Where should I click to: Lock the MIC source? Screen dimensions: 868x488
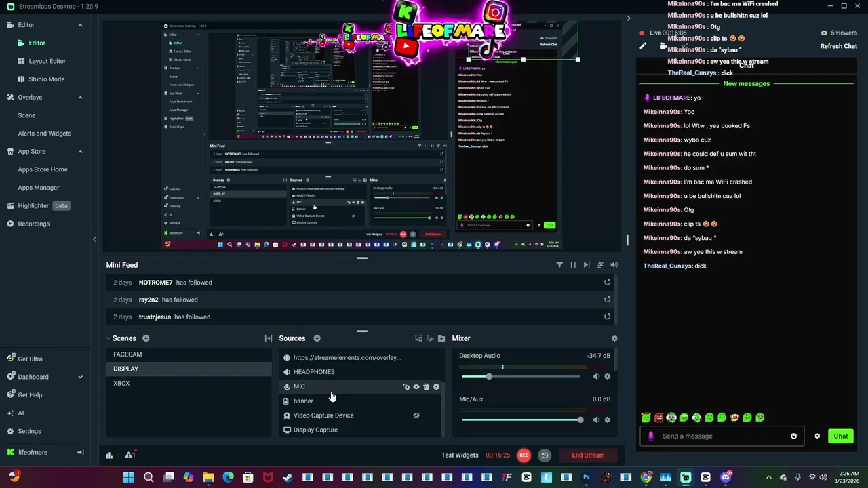[x=406, y=387]
